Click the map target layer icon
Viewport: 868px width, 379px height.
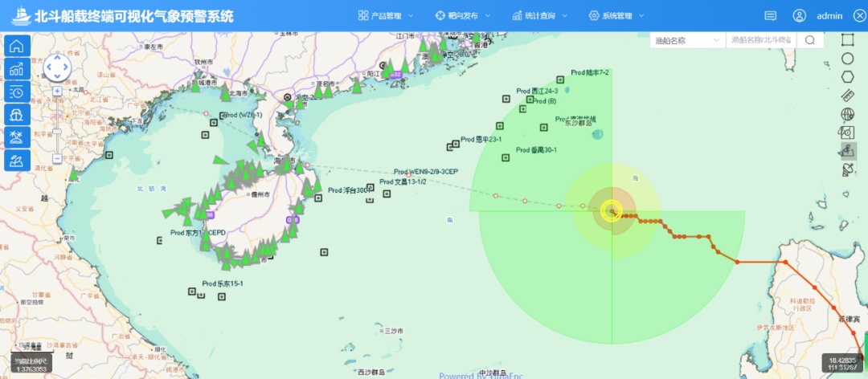click(x=848, y=132)
